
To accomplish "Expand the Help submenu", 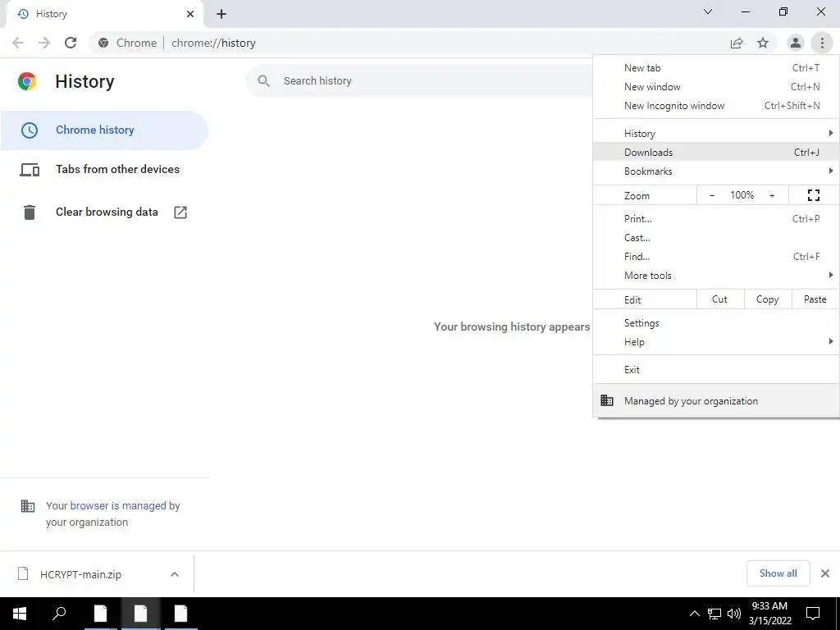I will [x=716, y=342].
